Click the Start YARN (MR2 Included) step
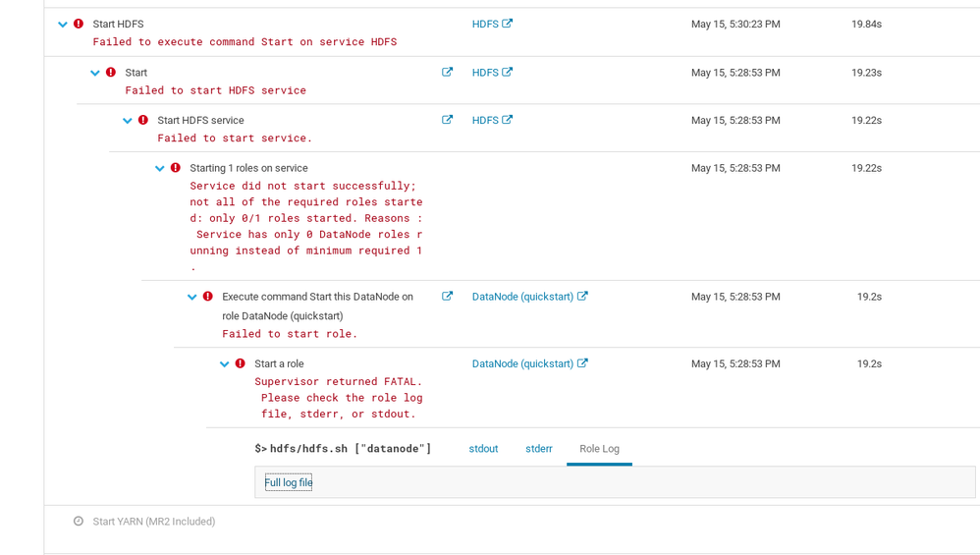Screen dimensions: 980x555 click(154, 522)
